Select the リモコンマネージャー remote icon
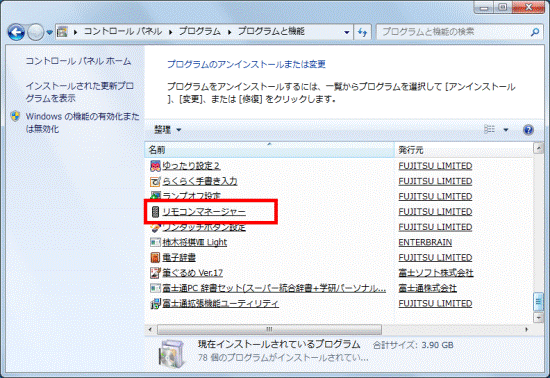Screen dimensions: 550x378 tap(155, 212)
